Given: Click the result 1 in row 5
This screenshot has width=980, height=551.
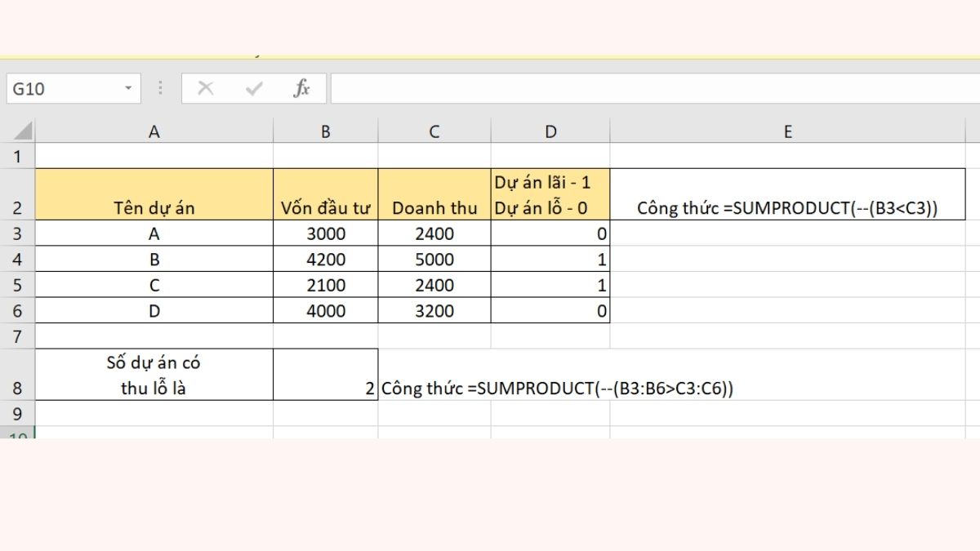Looking at the screenshot, I should point(550,285).
